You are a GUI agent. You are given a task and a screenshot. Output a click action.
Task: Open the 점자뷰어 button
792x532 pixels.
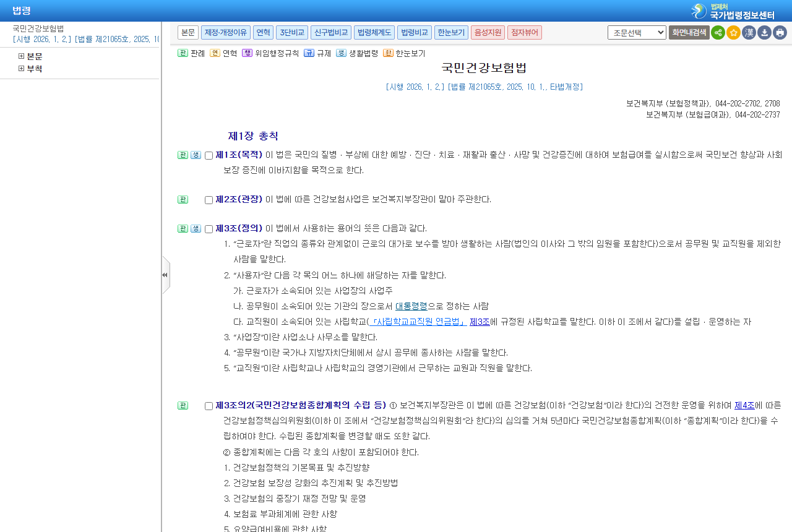click(x=525, y=32)
